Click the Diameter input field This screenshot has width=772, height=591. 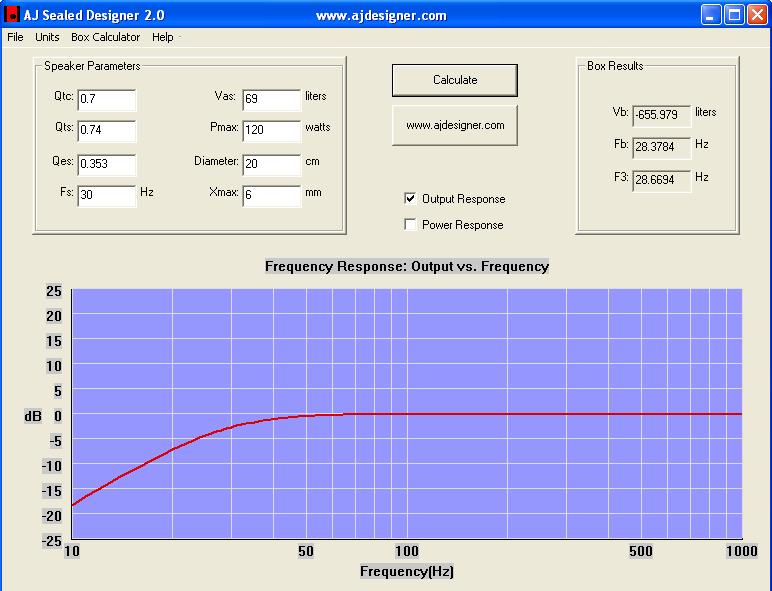[271, 164]
